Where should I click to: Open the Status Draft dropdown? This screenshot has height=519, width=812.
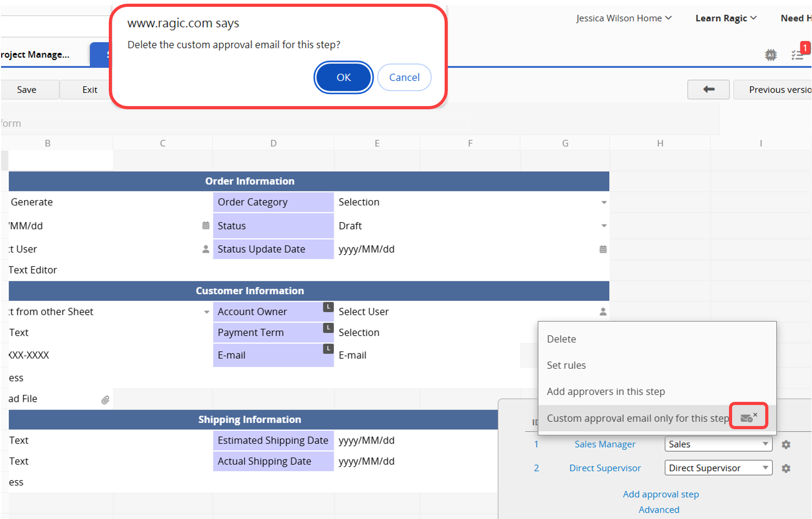(604, 226)
